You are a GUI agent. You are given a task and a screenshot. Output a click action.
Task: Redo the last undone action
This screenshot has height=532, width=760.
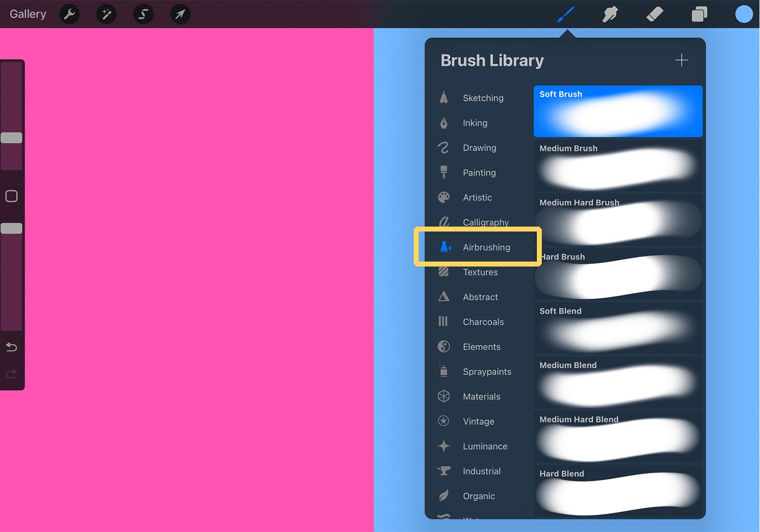pos(11,374)
